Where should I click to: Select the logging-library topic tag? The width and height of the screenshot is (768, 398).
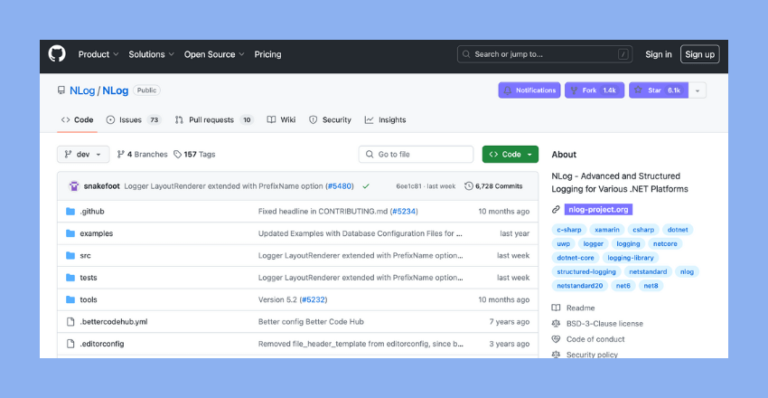point(630,258)
